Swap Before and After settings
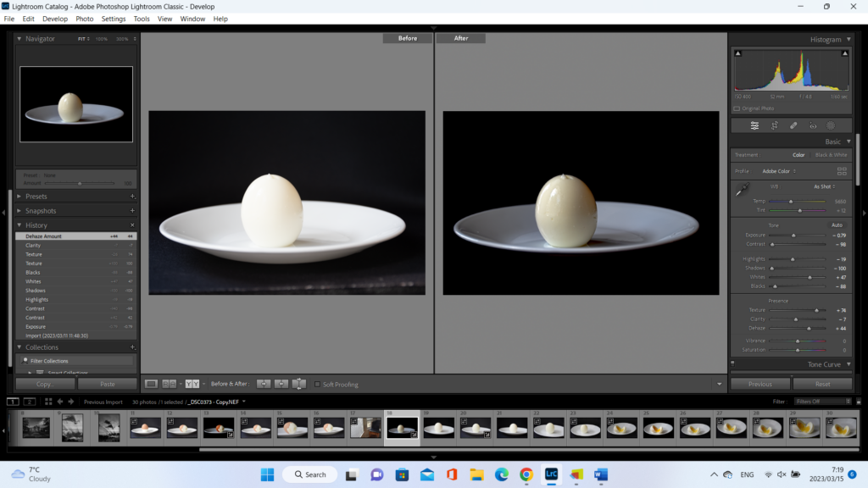 [x=299, y=384]
